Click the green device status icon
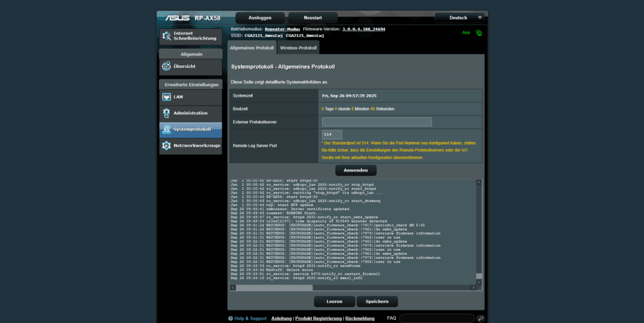This screenshot has height=323, width=644. 479,33
